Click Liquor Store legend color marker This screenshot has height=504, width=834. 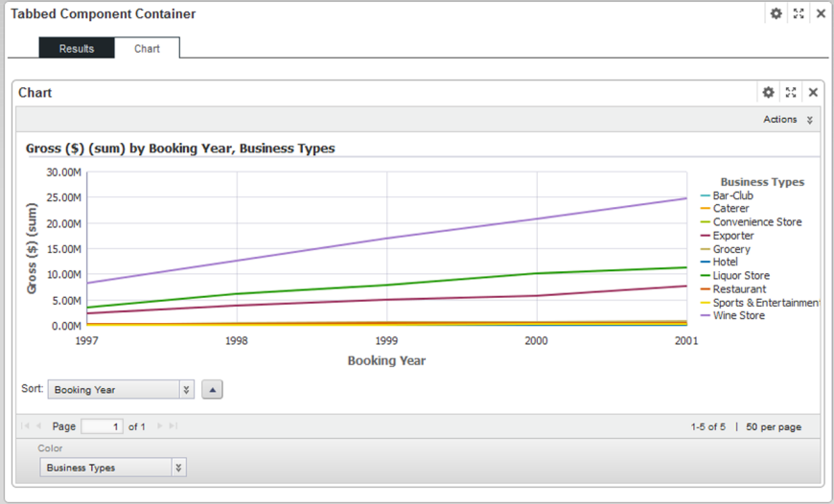click(x=706, y=276)
